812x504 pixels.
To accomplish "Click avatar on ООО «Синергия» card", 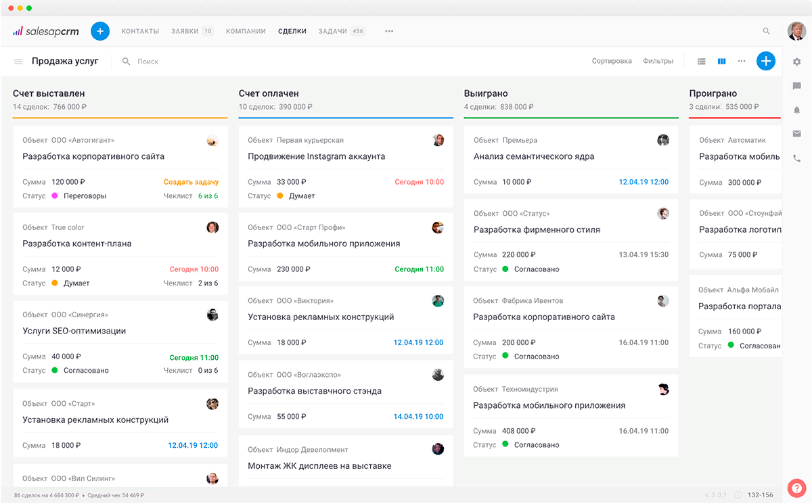I will click(x=212, y=315).
